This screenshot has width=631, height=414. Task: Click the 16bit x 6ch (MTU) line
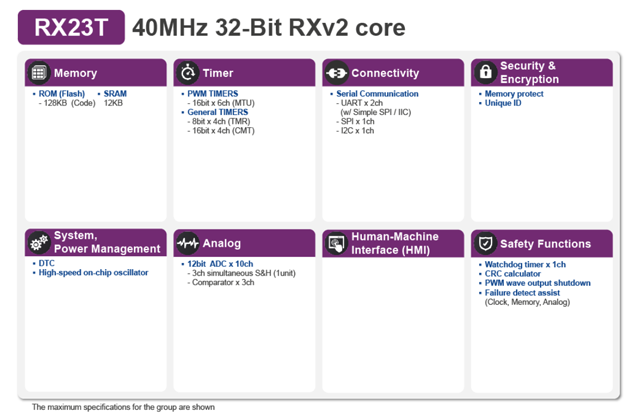[x=221, y=103]
